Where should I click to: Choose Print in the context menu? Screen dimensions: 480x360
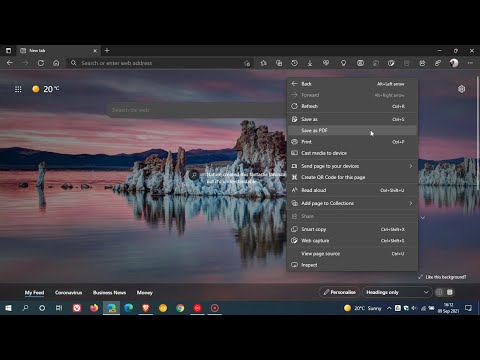pos(352,142)
